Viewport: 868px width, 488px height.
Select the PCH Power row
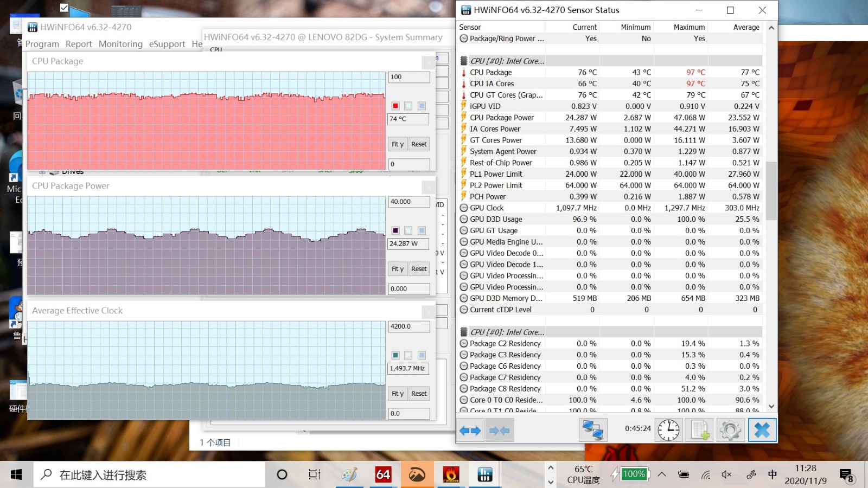pyautogui.click(x=610, y=197)
